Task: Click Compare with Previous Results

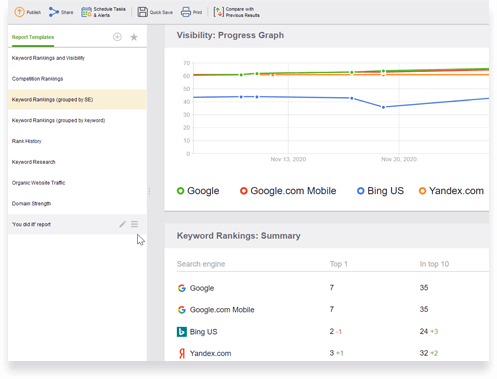Action: click(x=237, y=12)
